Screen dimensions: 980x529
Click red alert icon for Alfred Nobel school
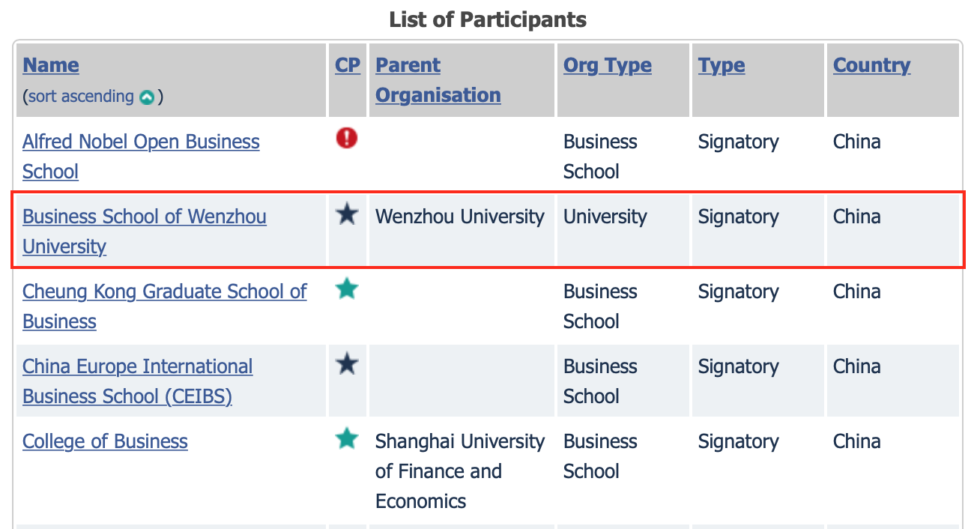pos(346,139)
